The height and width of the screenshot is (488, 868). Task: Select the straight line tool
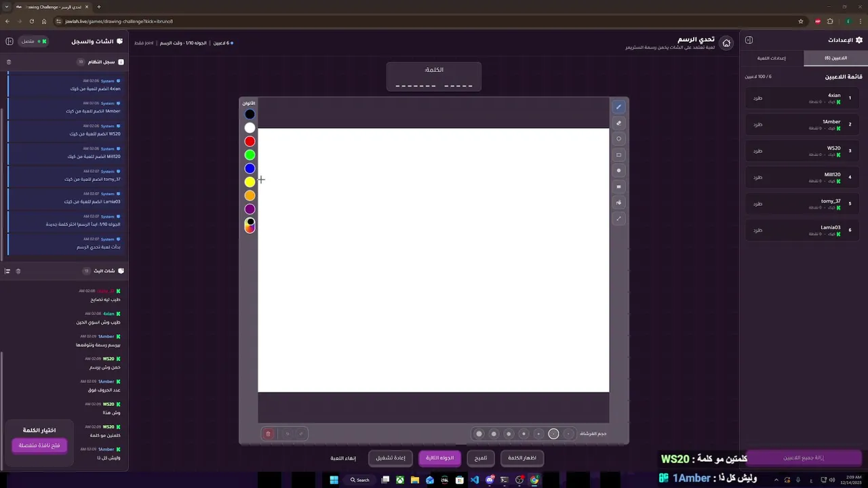(618, 218)
